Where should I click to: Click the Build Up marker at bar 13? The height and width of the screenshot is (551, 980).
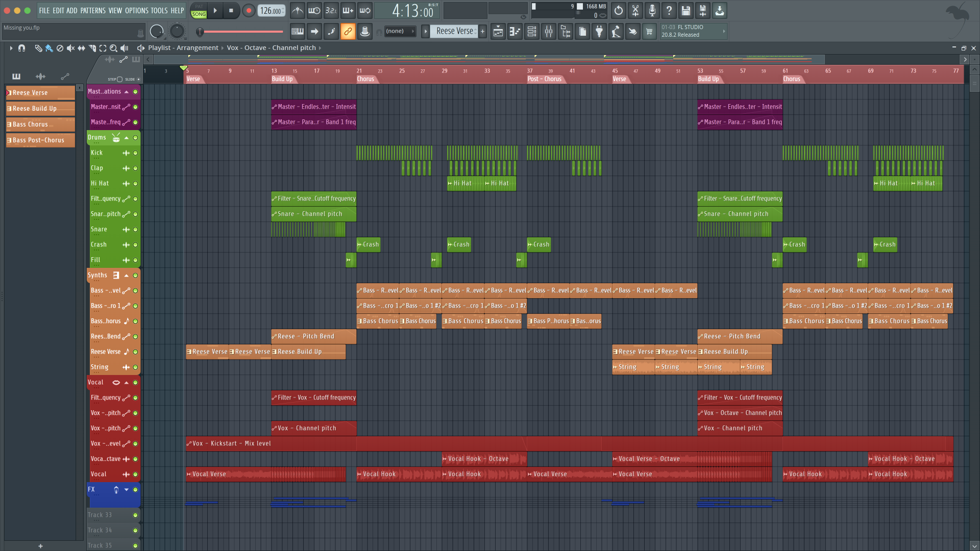pyautogui.click(x=282, y=79)
